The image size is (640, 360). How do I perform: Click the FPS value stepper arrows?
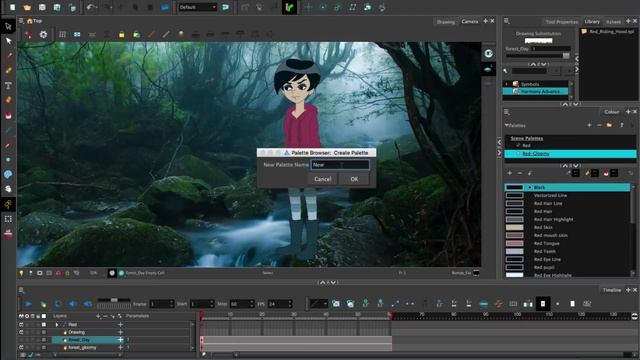(x=290, y=304)
